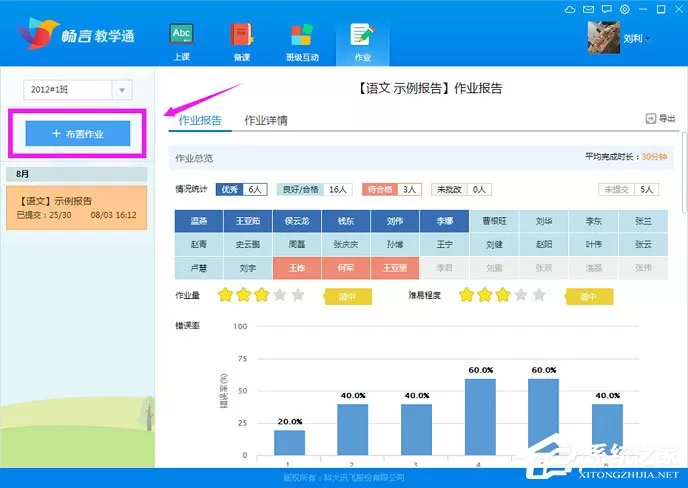Screen dimensions: 688x488
Task: Filter by 优秀 6人 category
Action: click(x=242, y=189)
